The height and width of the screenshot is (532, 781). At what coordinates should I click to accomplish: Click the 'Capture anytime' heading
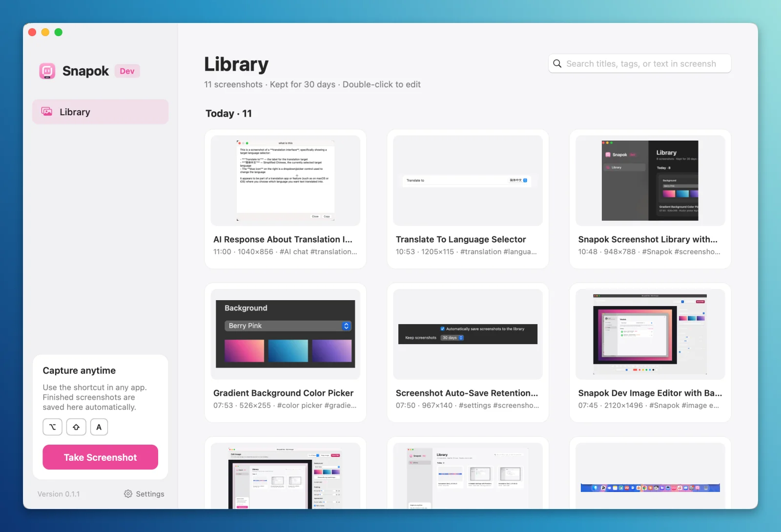point(79,370)
